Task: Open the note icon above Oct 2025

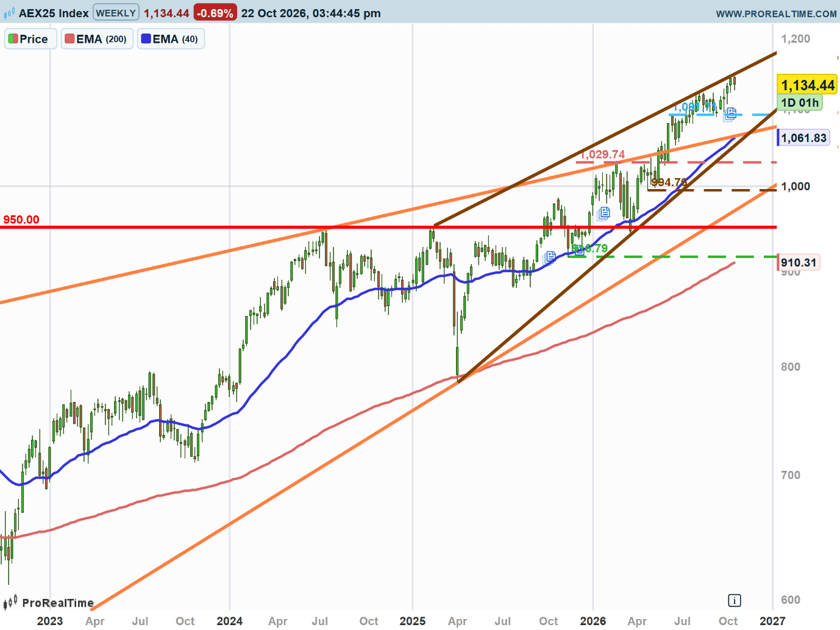Action: click(x=549, y=257)
